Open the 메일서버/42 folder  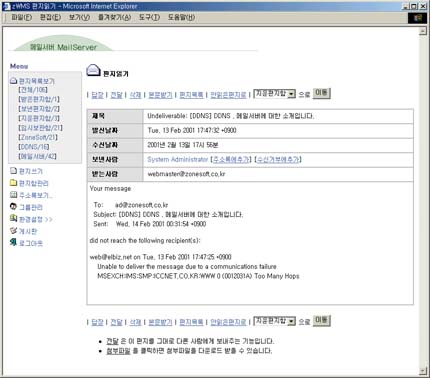37,156
